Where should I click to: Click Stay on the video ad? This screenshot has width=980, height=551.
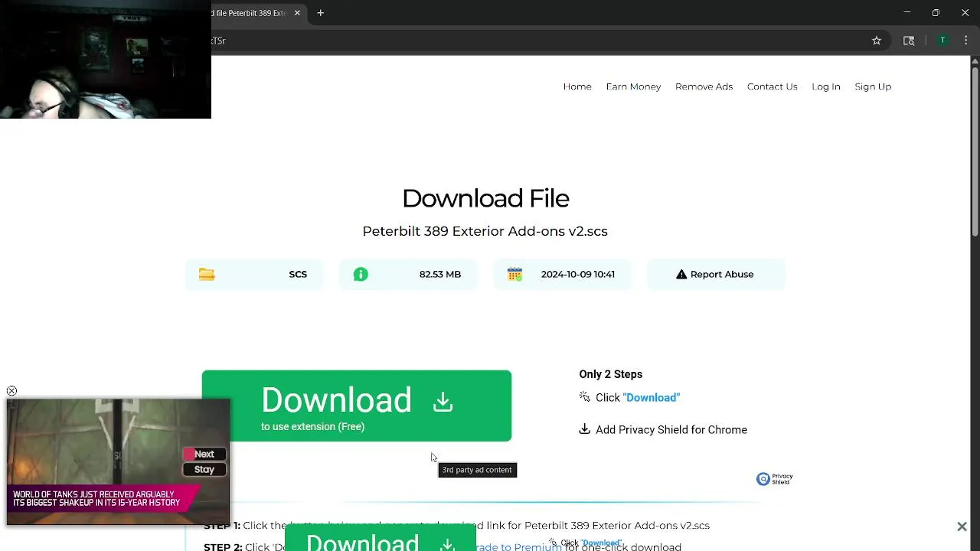(204, 470)
